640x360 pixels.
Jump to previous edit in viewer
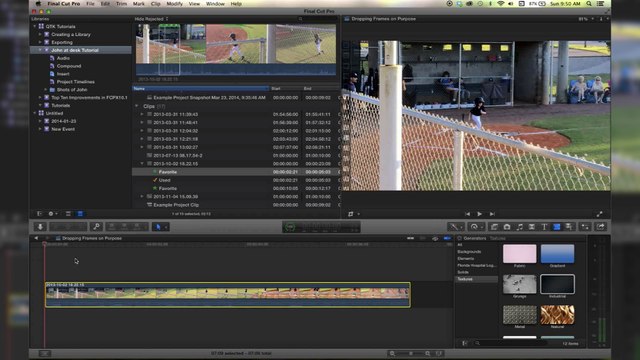467,214
